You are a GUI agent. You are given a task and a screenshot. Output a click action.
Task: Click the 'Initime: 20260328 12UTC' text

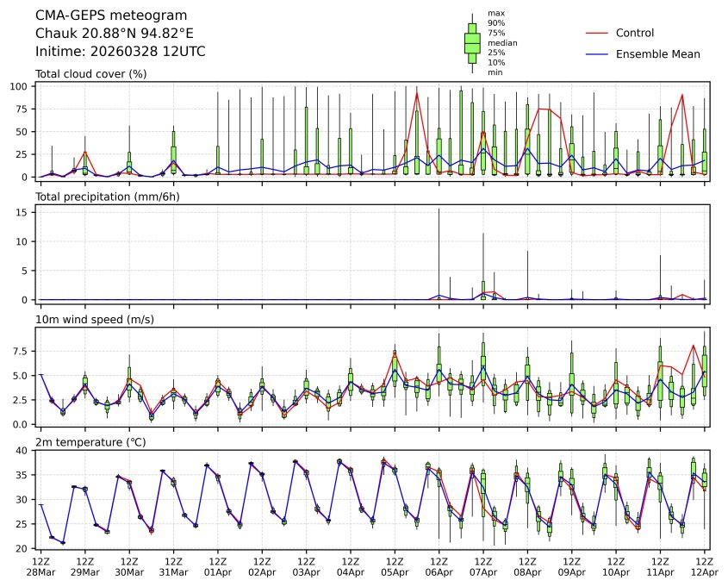[120, 52]
